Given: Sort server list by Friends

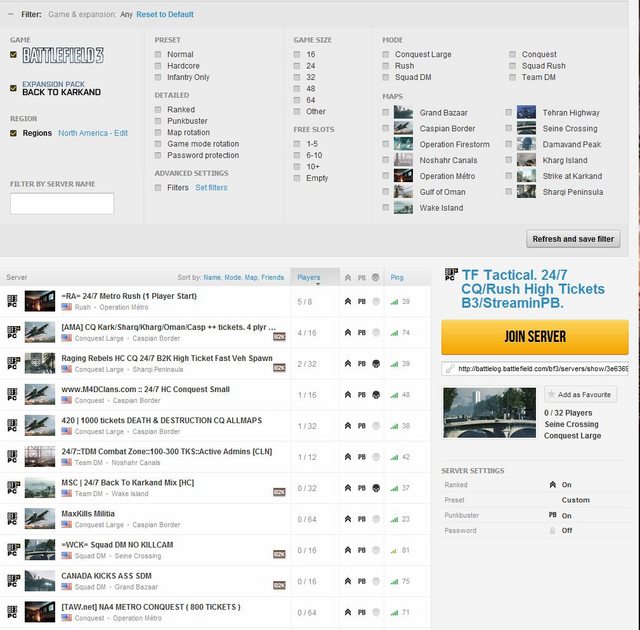Looking at the screenshot, I should pyautogui.click(x=273, y=277).
